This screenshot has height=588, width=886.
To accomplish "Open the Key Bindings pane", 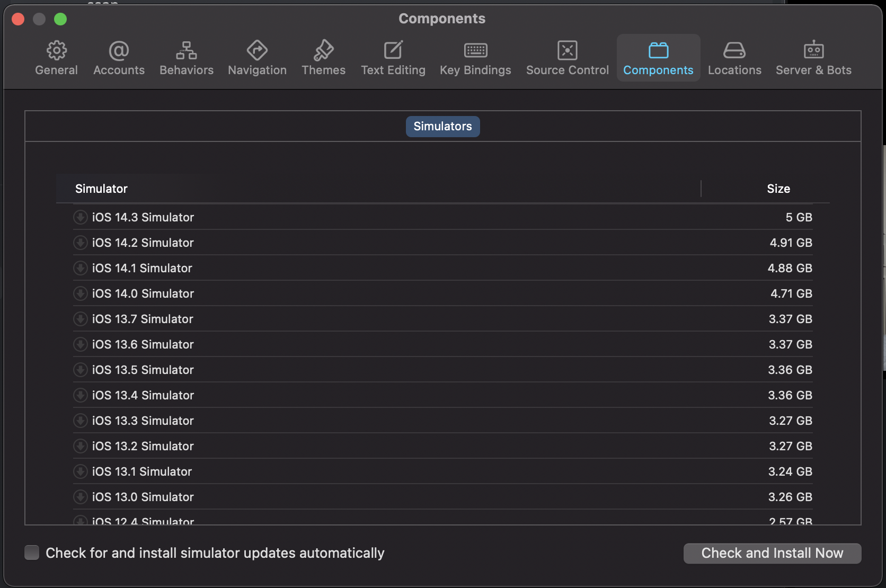I will (x=475, y=58).
